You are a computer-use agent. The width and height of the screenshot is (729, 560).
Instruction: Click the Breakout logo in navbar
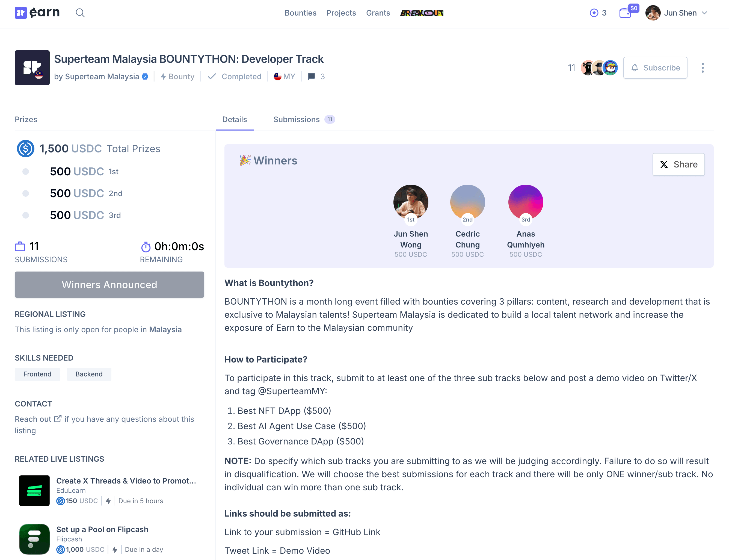(x=422, y=13)
